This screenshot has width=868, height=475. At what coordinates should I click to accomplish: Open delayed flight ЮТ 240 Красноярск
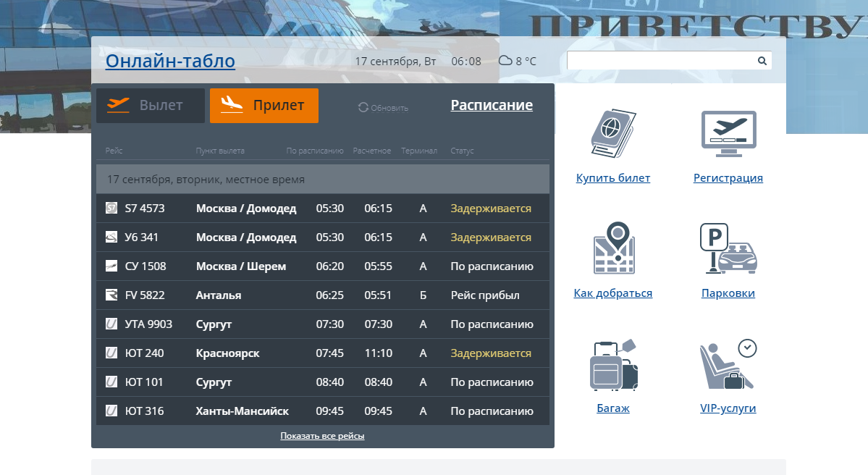[322, 353]
